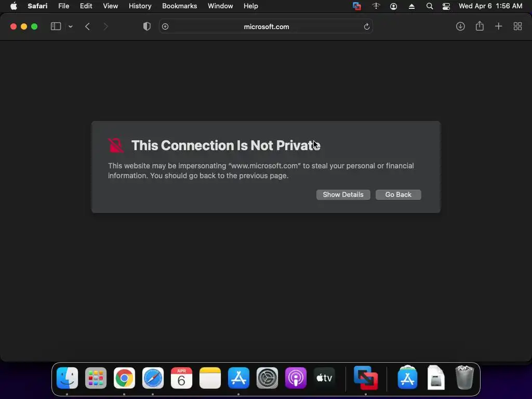
Task: Open the Applications folder stack in Dock
Action: [x=407, y=378]
